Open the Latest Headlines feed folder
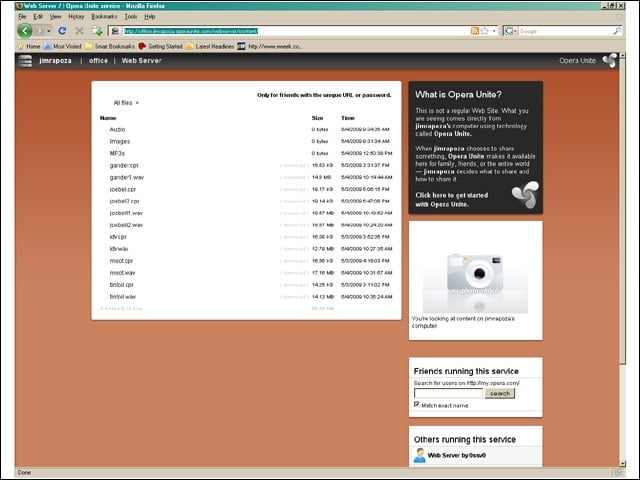Viewport: 640px width, 480px height. tap(210, 47)
